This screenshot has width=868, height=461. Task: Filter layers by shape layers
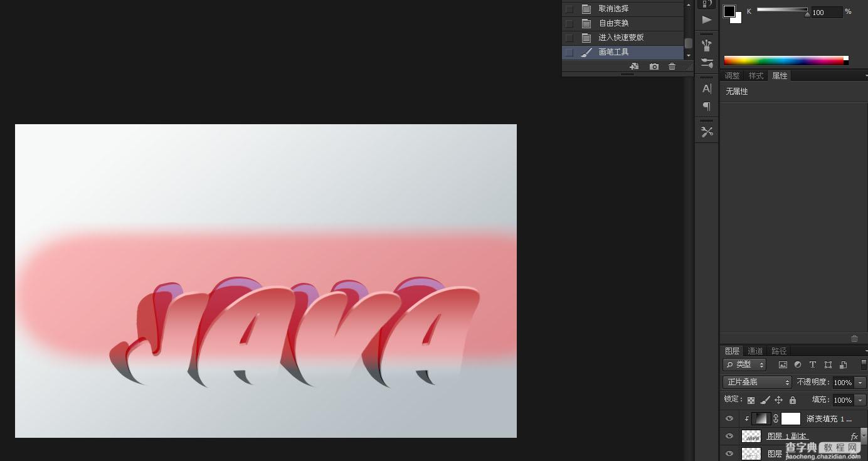click(x=828, y=364)
